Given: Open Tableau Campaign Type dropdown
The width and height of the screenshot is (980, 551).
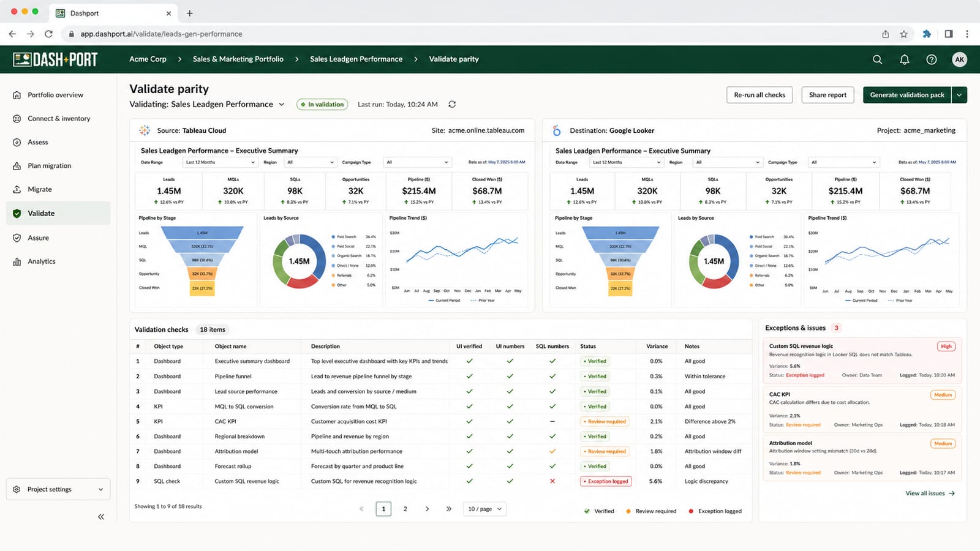Looking at the screenshot, I should [418, 162].
